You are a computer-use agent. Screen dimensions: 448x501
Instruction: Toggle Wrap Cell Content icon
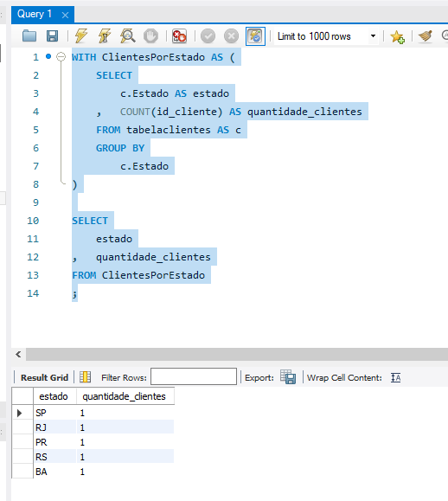click(x=395, y=377)
